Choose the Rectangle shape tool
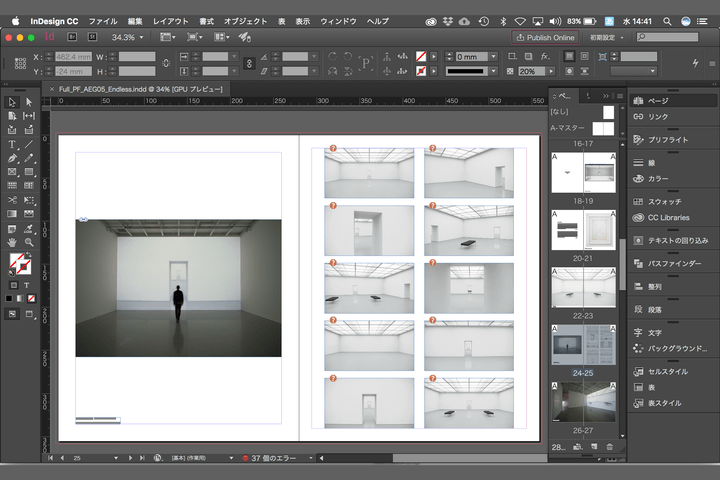 (x=29, y=172)
